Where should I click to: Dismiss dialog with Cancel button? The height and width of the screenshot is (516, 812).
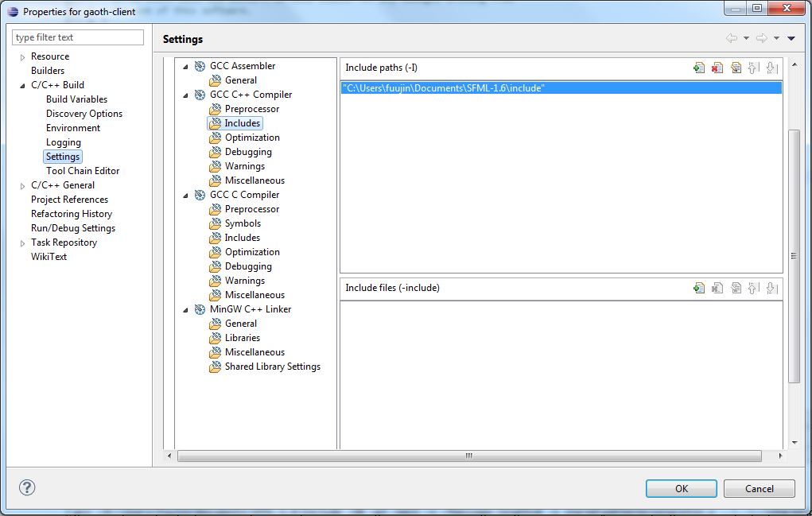[760, 488]
